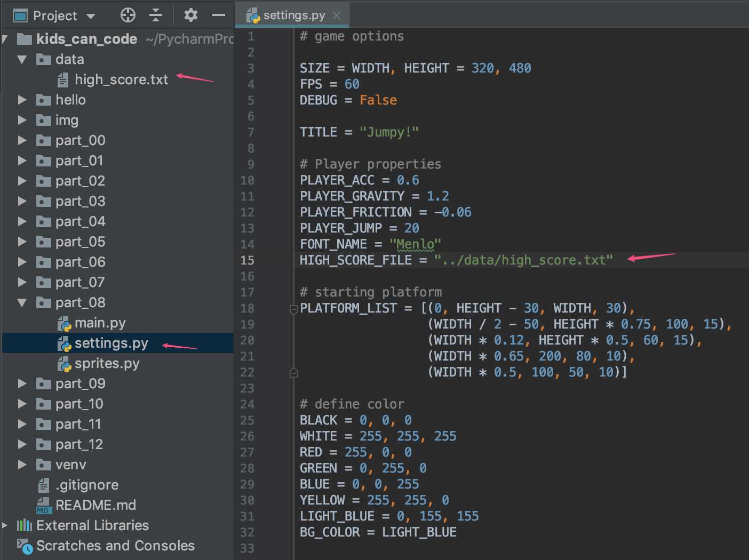
Task: Click the PLAYER_JUMP value 20
Action: click(412, 228)
